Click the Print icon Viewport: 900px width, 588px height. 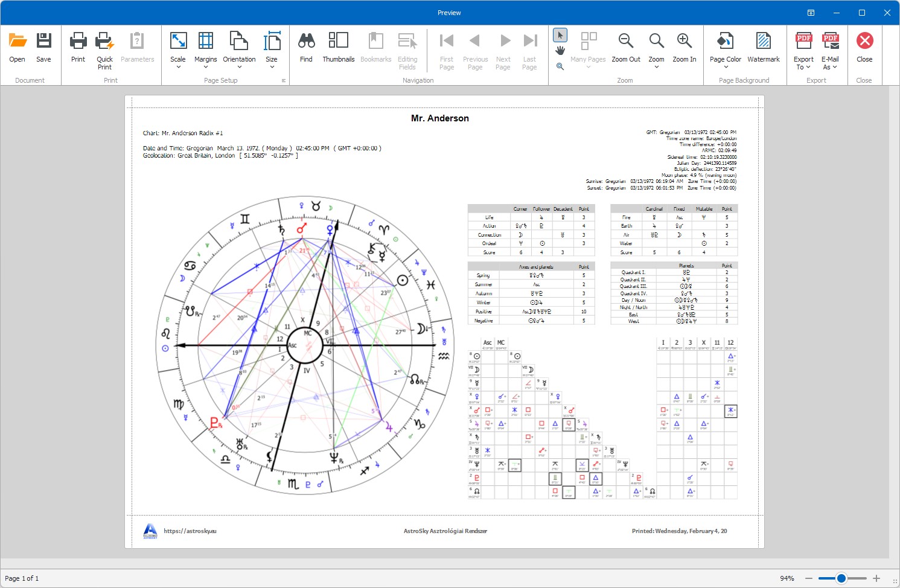(78, 48)
